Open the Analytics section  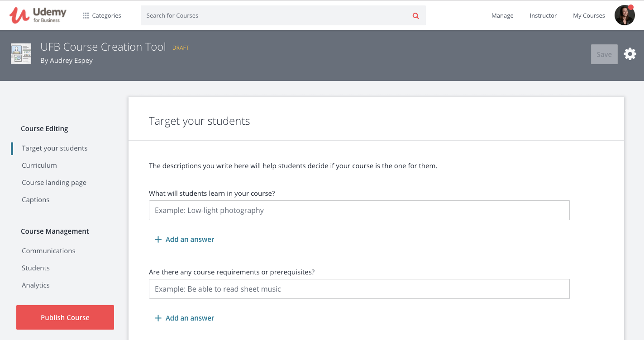35,285
